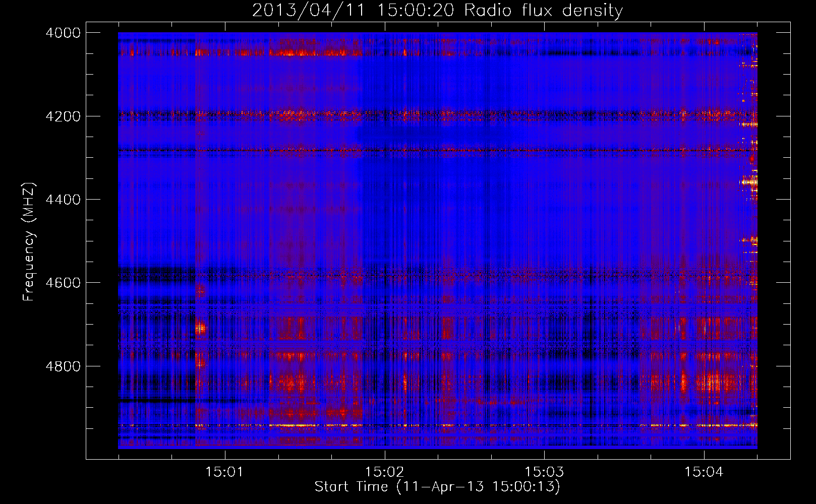816x504 pixels.
Task: Click the '4400' frequency axis label
Action: [x=63, y=200]
